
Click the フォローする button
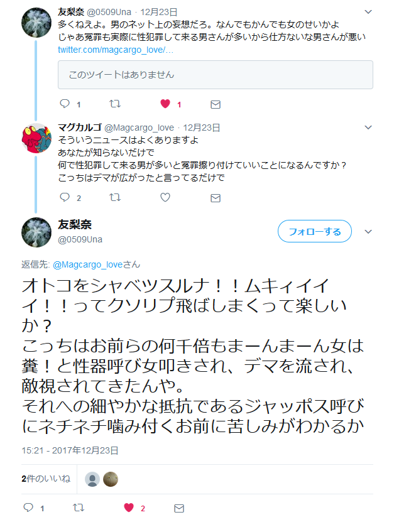314,232
